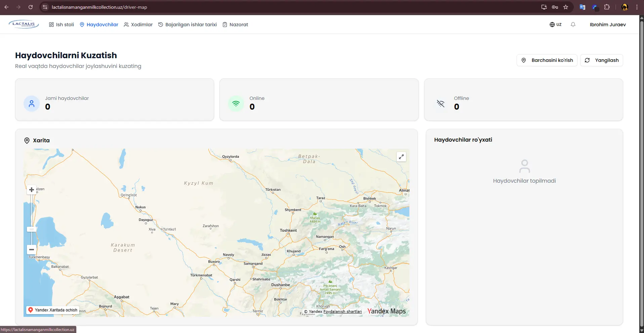644x333 pixels.
Task: Zoom in the map with plus
Action: click(x=32, y=190)
